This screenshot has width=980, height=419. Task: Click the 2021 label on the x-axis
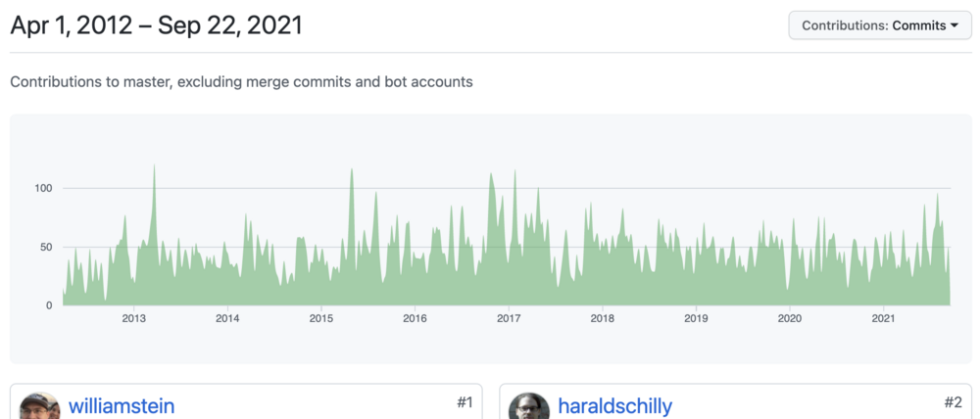coord(884,318)
